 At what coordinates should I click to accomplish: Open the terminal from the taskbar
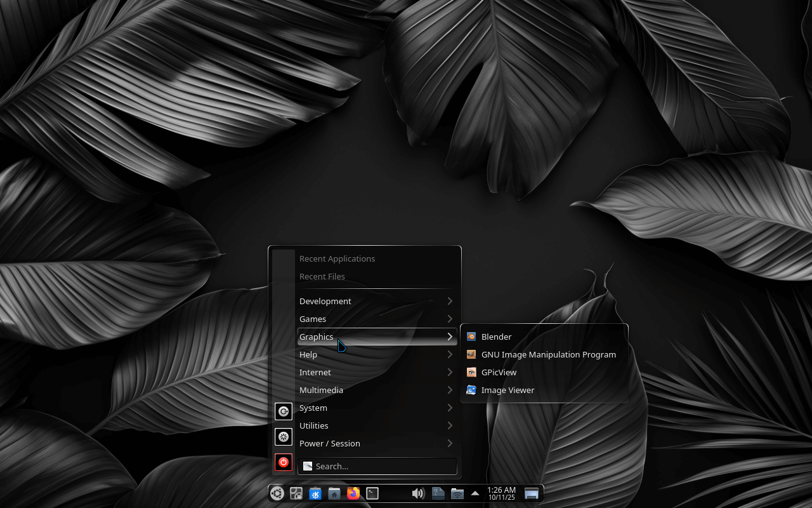pyautogui.click(x=372, y=493)
